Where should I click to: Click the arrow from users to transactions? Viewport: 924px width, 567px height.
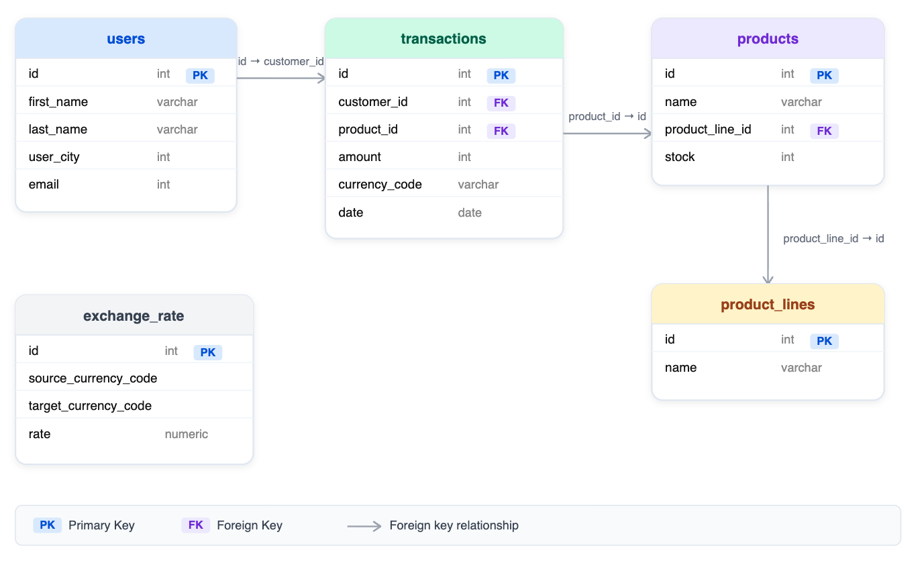pyautogui.click(x=281, y=78)
